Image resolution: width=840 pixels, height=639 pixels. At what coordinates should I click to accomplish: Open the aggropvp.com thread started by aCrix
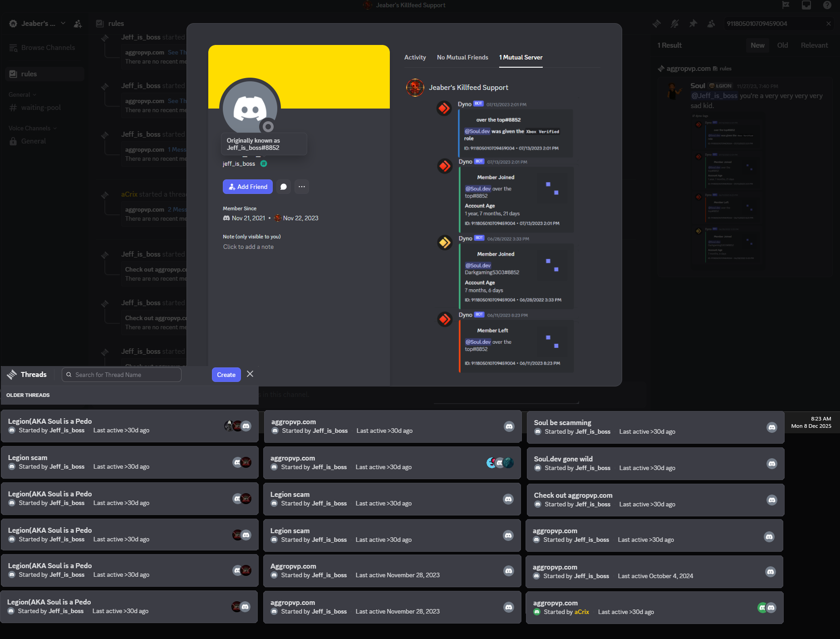(654, 608)
